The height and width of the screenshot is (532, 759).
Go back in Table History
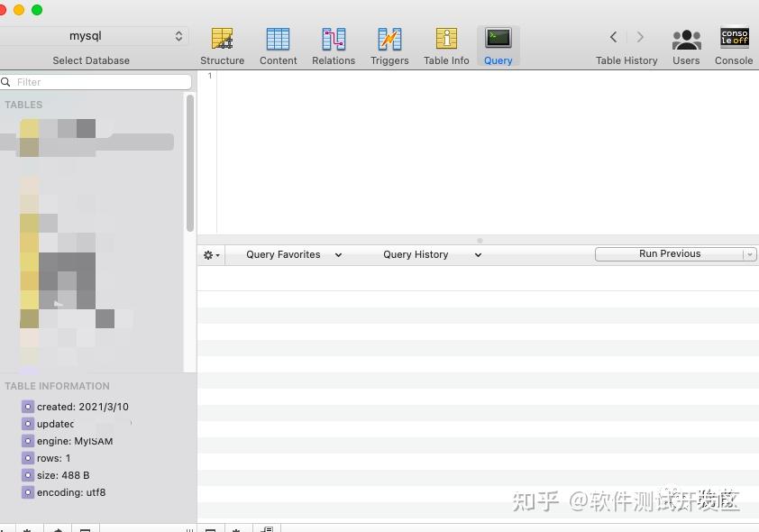coord(613,38)
